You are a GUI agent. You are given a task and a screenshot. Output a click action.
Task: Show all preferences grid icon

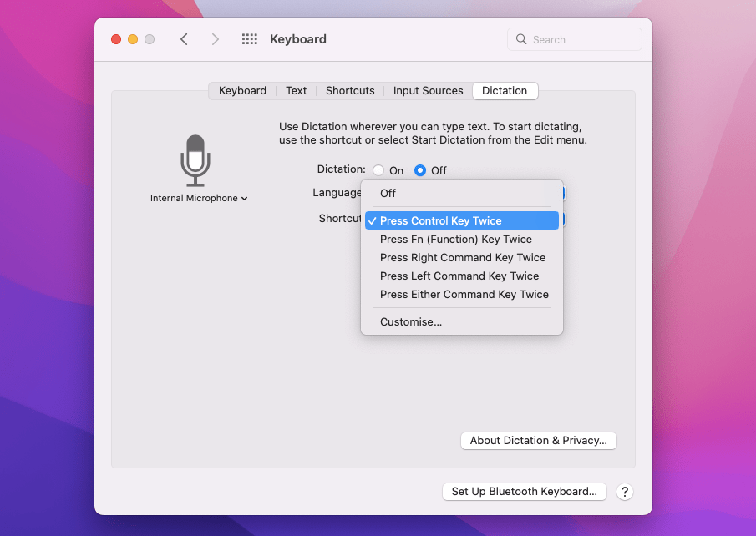point(249,39)
